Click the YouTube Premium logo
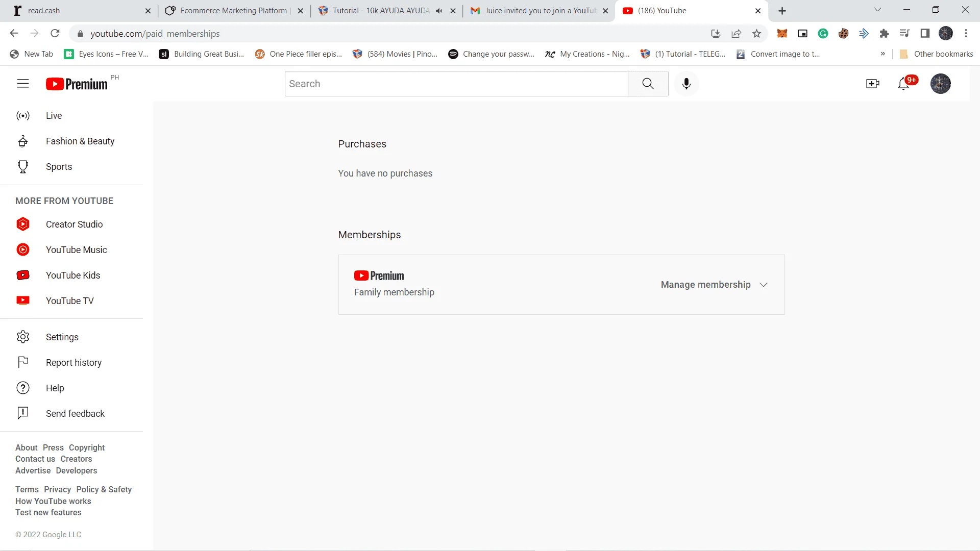Viewport: 980px width, 551px height. point(77,84)
